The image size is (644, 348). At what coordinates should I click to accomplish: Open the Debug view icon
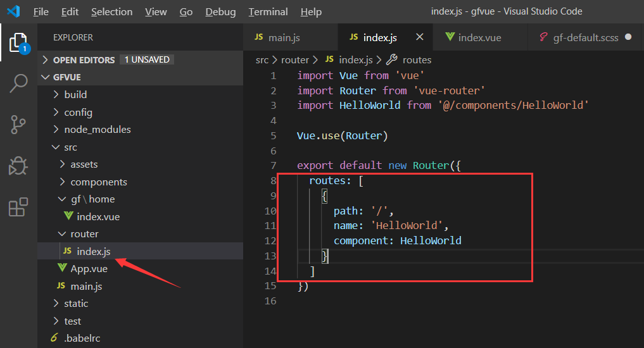click(x=18, y=166)
